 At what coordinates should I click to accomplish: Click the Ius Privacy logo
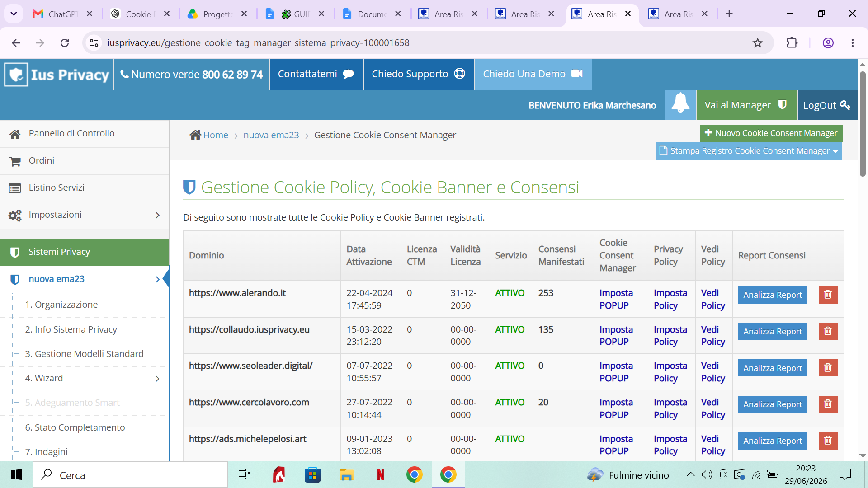57,75
